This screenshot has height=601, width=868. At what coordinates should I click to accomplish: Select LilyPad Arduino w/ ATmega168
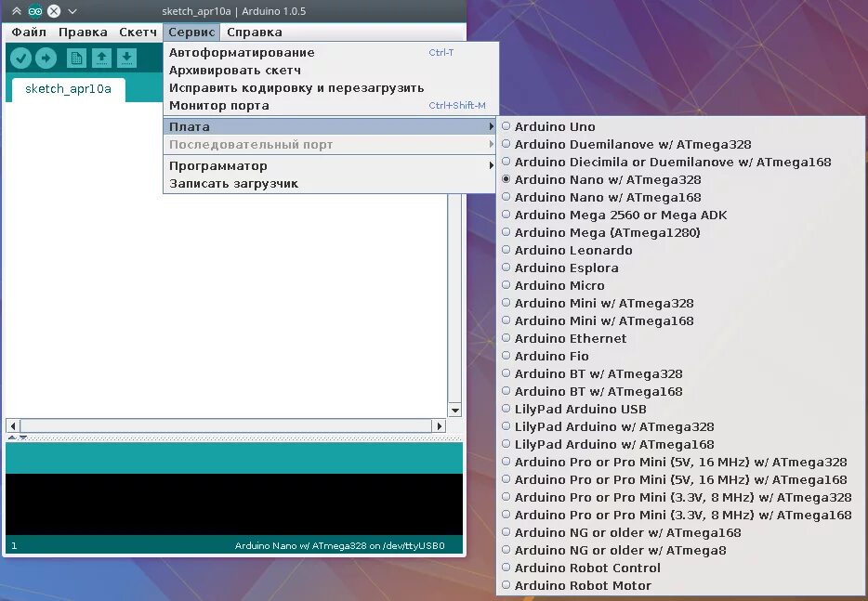(x=680, y=444)
